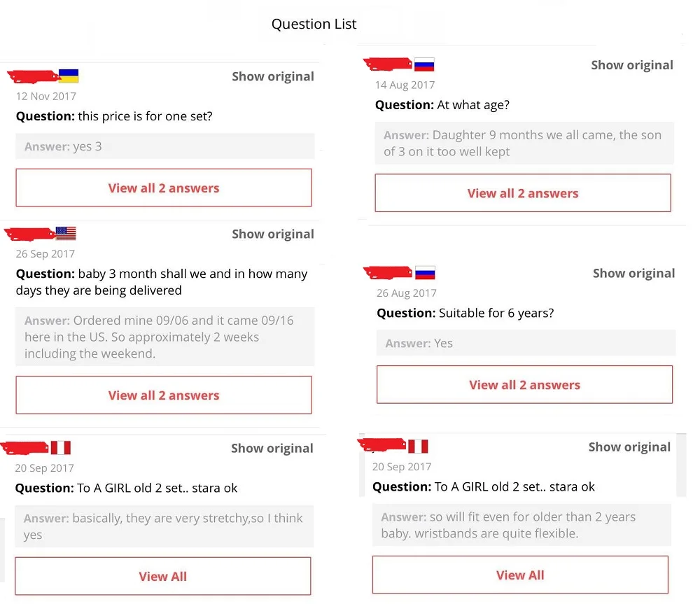
Task: Open View All under wristbands flexible answer
Action: click(520, 575)
